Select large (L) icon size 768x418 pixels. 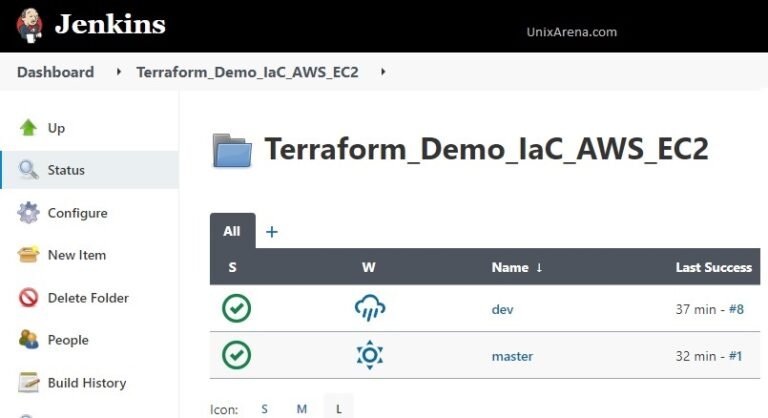pyautogui.click(x=338, y=409)
